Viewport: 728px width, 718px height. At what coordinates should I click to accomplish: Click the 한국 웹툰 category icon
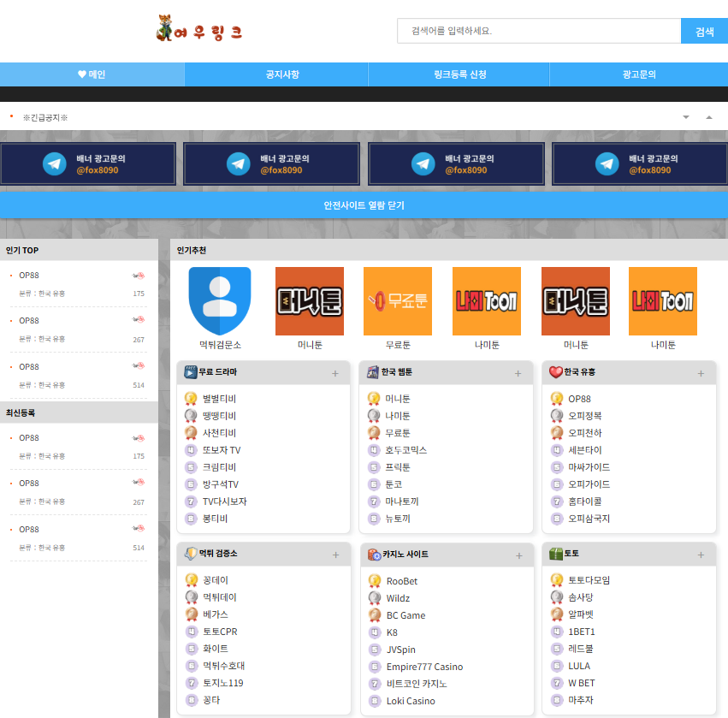click(373, 372)
